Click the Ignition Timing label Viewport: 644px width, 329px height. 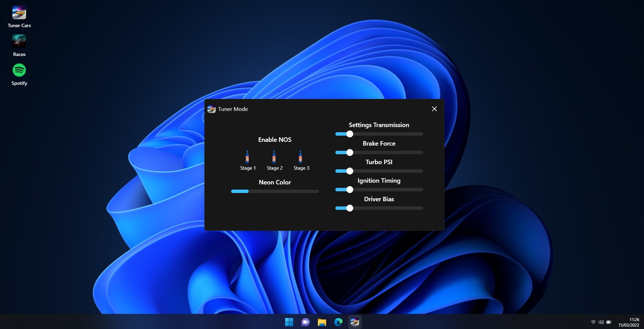pyautogui.click(x=379, y=181)
